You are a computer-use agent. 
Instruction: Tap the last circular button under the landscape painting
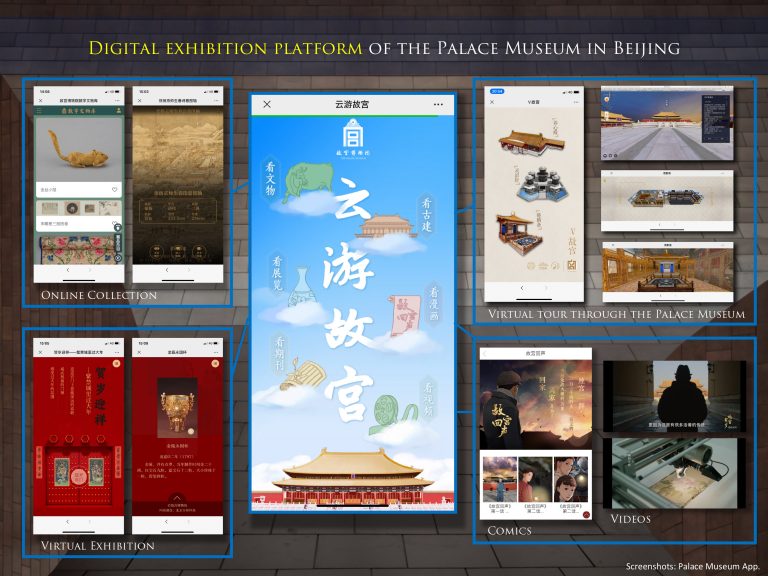click(199, 252)
